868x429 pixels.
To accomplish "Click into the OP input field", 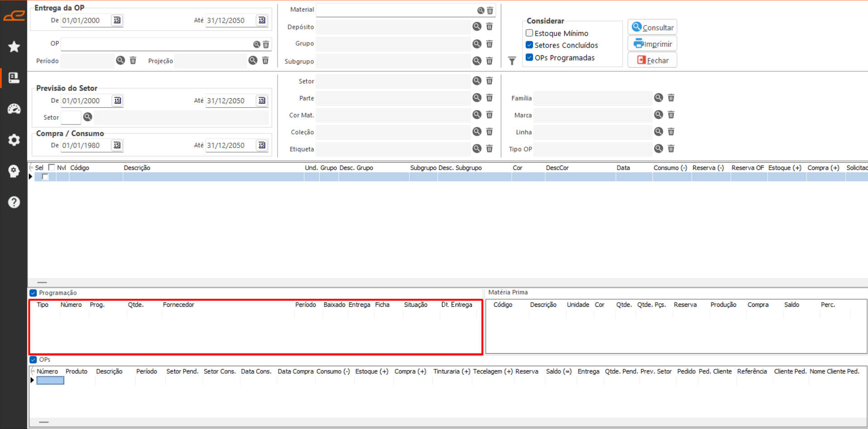I will [156, 44].
